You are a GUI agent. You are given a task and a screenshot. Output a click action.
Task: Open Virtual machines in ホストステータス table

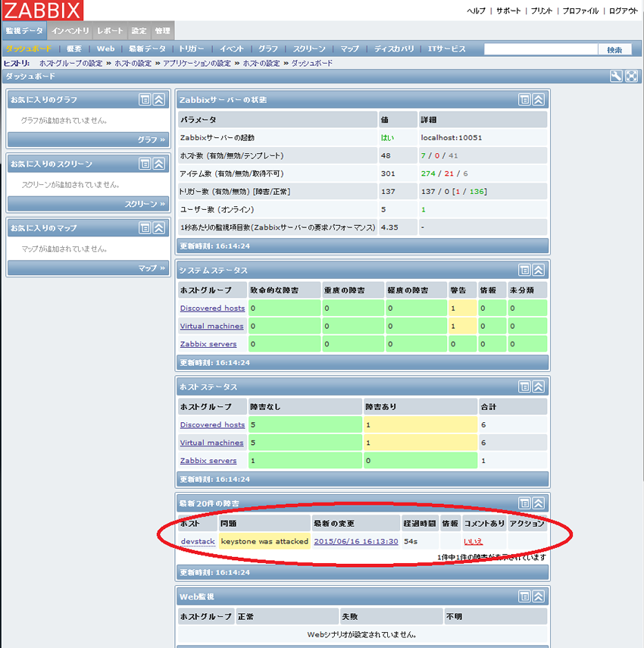(211, 443)
